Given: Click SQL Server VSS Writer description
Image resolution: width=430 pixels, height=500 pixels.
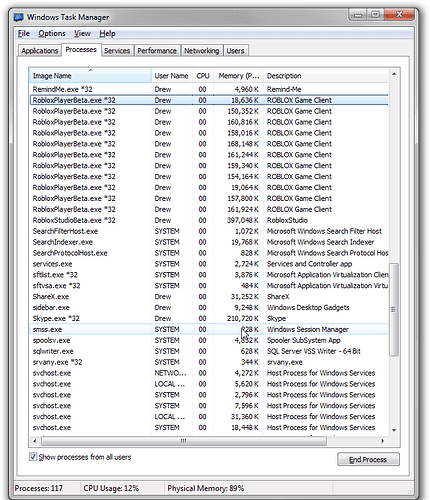Looking at the screenshot, I should [314, 351].
